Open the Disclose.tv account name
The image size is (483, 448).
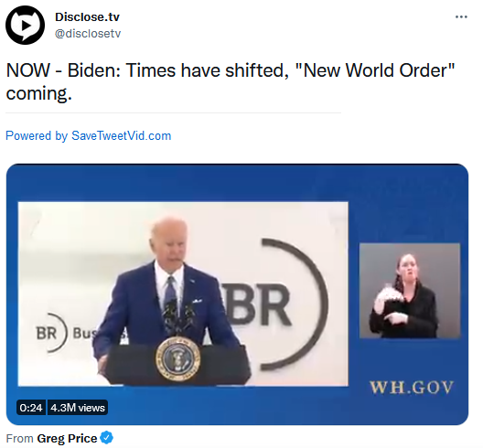click(x=87, y=17)
